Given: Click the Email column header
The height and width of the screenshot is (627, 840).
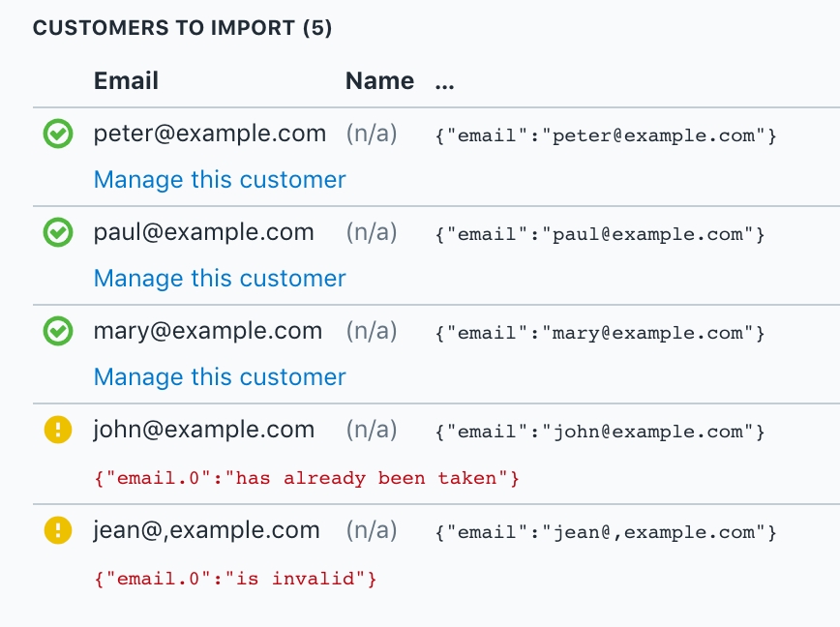Looking at the screenshot, I should 126,81.
